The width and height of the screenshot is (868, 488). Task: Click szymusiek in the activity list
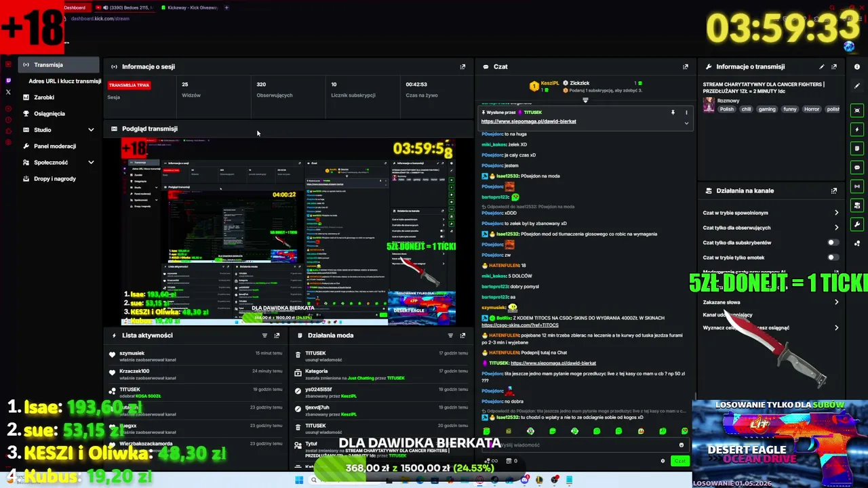coord(132,353)
